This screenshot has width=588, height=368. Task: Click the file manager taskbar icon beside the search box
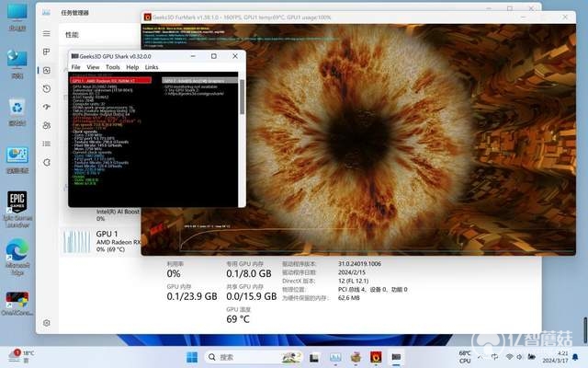coord(314,357)
